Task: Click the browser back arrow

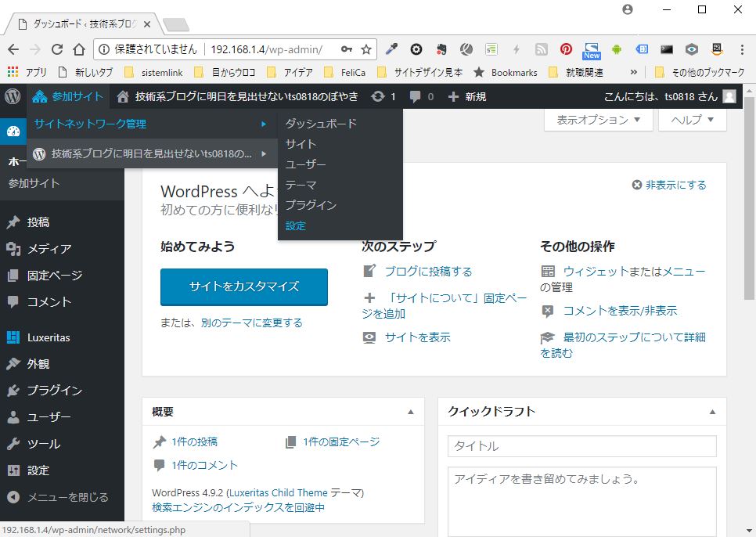Action: point(13,49)
